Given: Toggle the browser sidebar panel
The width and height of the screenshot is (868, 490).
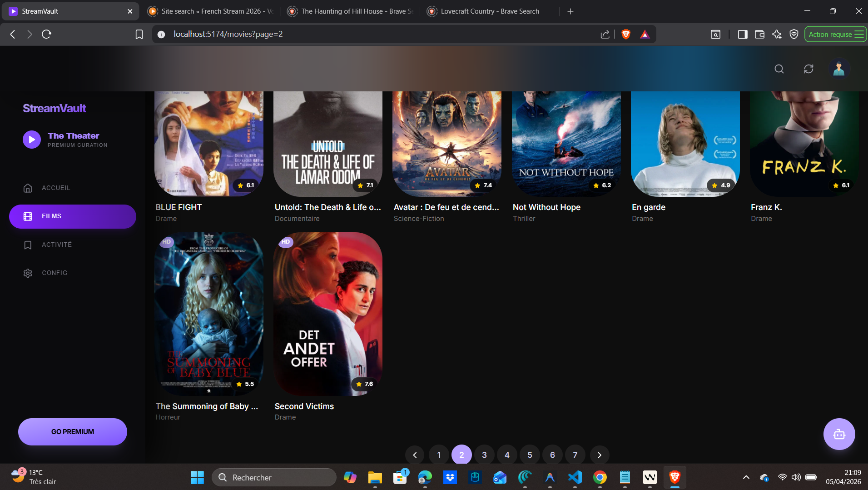Looking at the screenshot, I should coord(743,34).
